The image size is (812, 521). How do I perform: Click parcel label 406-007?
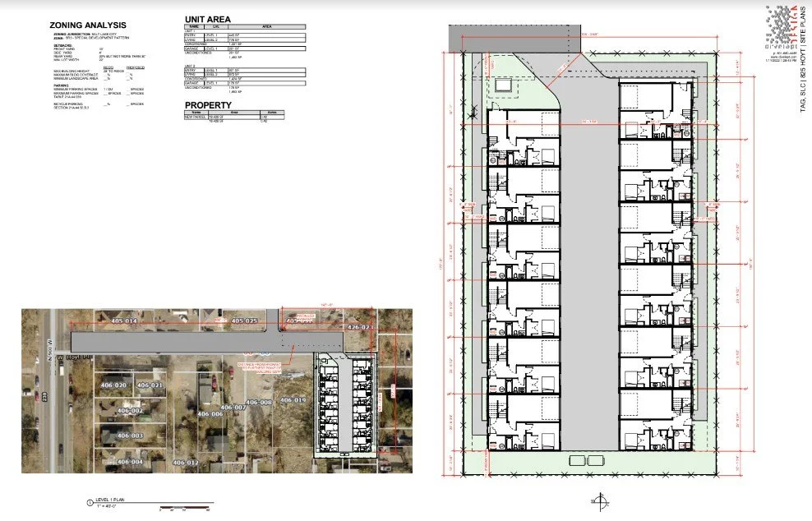pos(233,408)
